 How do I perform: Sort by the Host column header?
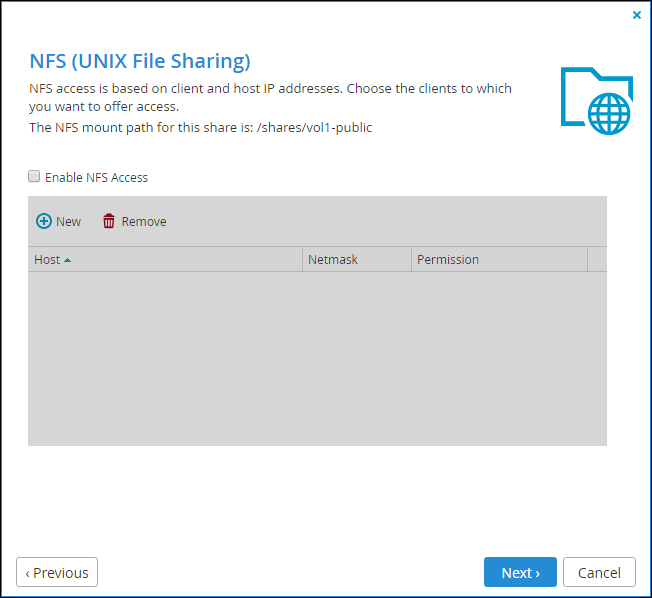(x=165, y=259)
